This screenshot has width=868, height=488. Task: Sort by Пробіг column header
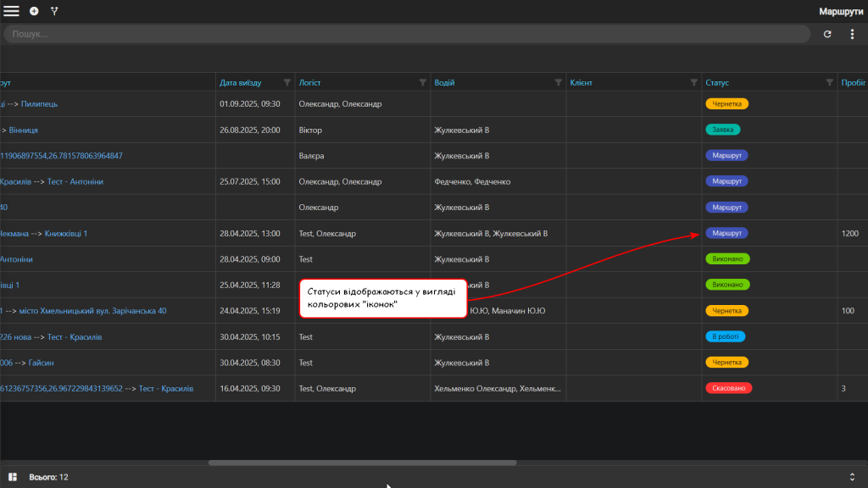[853, 82]
